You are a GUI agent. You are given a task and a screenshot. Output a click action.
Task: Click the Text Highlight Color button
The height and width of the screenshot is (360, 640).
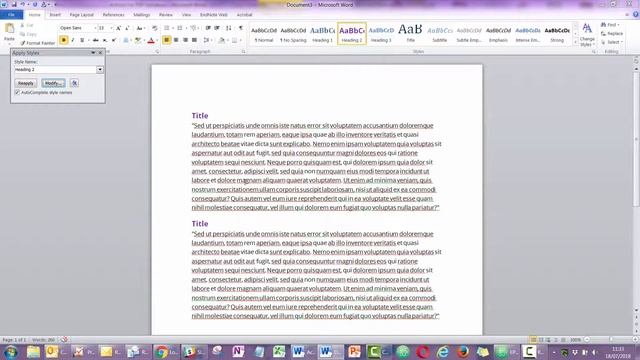pyautogui.click(x=138, y=40)
